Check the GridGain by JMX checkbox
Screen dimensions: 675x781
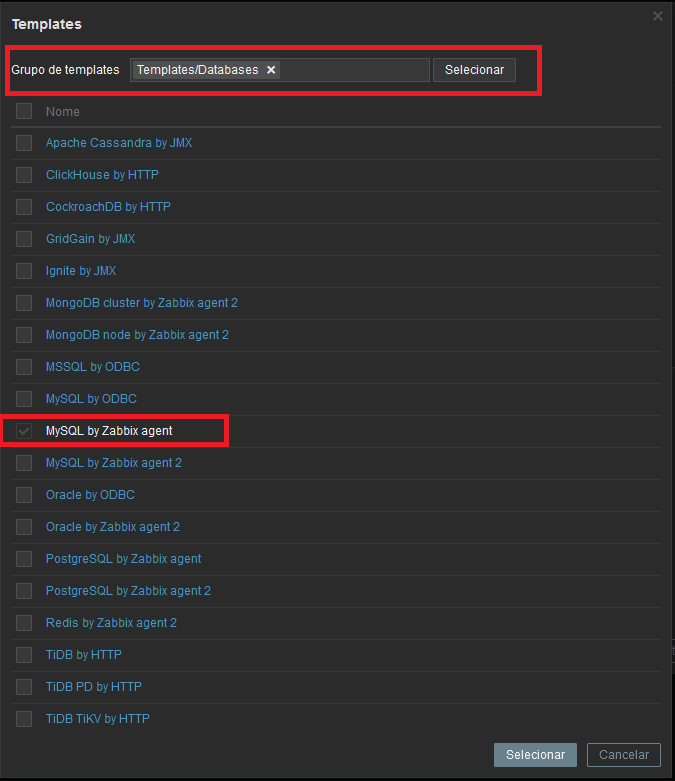pyautogui.click(x=24, y=239)
